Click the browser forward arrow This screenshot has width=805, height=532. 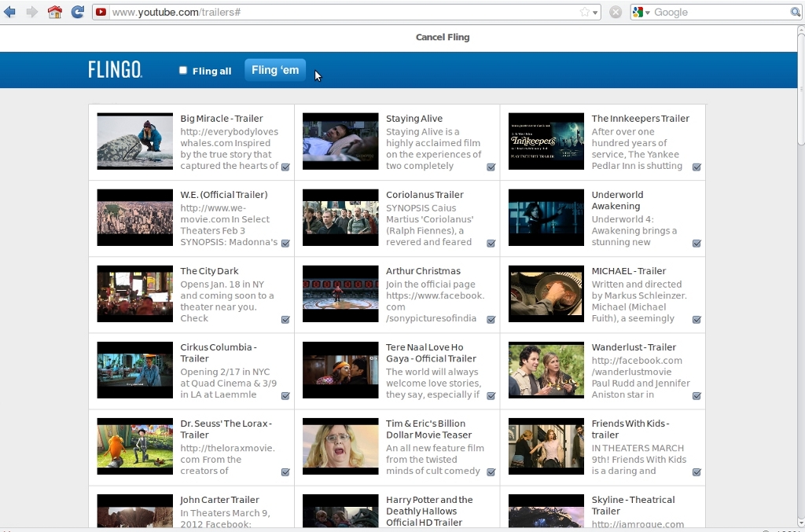[31, 12]
